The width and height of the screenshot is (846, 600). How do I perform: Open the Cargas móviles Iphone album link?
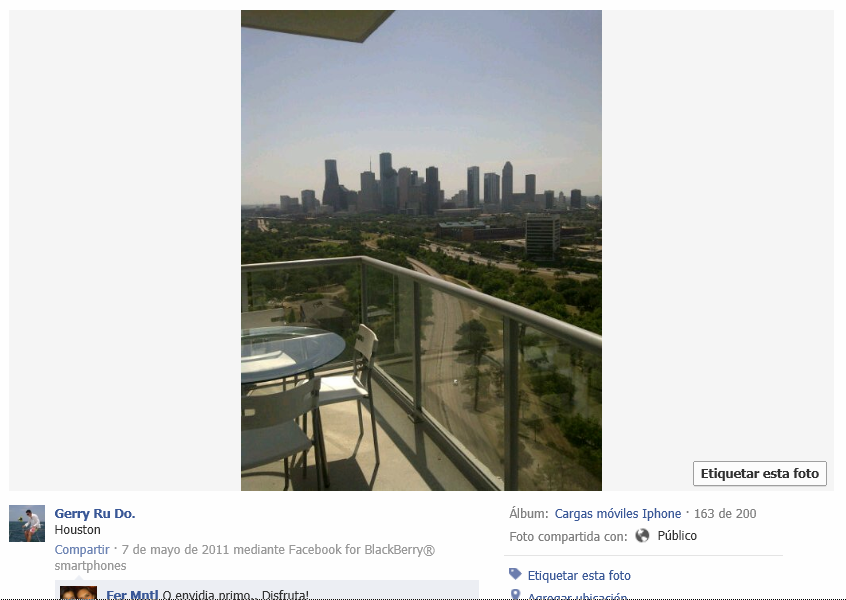click(x=618, y=513)
